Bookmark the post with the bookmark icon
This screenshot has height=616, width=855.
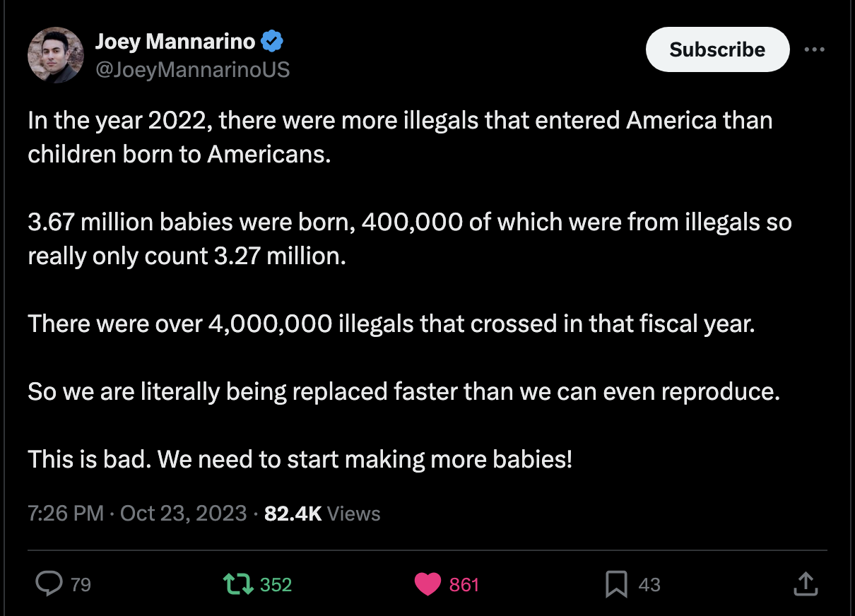click(616, 584)
